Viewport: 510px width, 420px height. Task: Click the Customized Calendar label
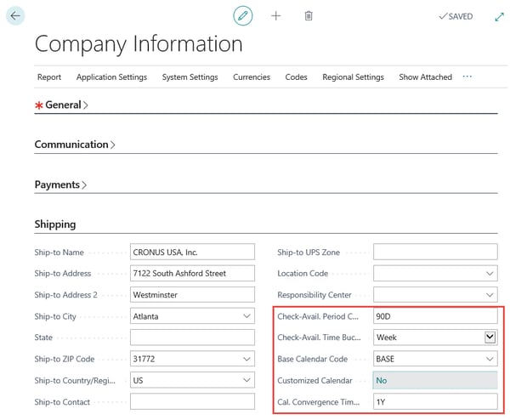pos(314,380)
